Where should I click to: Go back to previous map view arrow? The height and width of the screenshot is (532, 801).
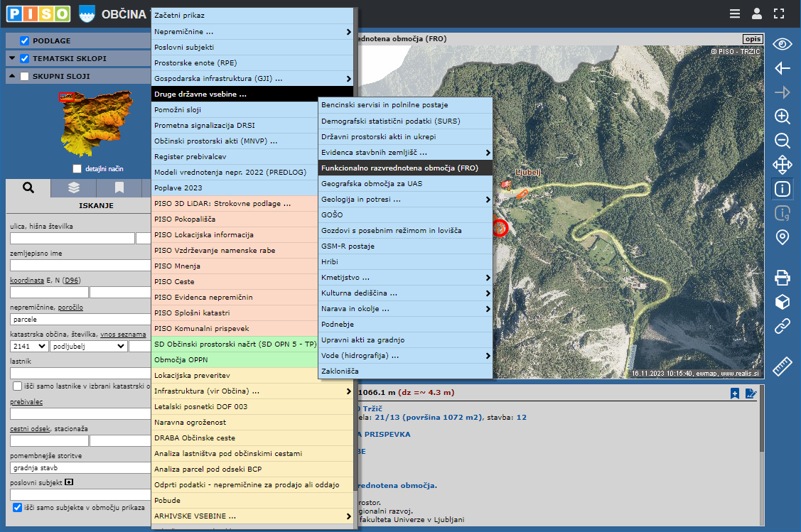click(783, 68)
